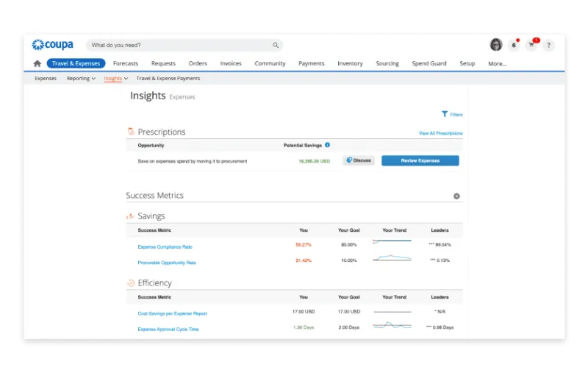The image size is (588, 373).
Task: Open the help question mark
Action: [548, 45]
